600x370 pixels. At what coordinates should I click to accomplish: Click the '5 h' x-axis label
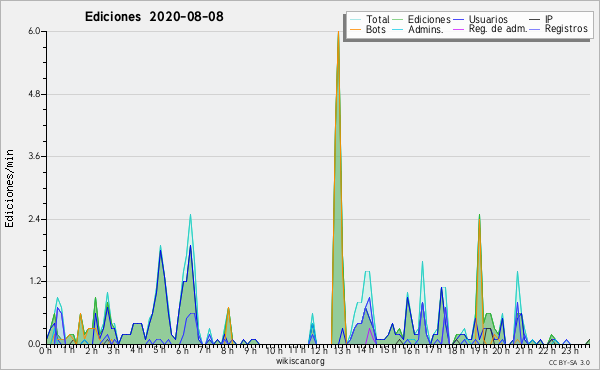[x=159, y=350]
